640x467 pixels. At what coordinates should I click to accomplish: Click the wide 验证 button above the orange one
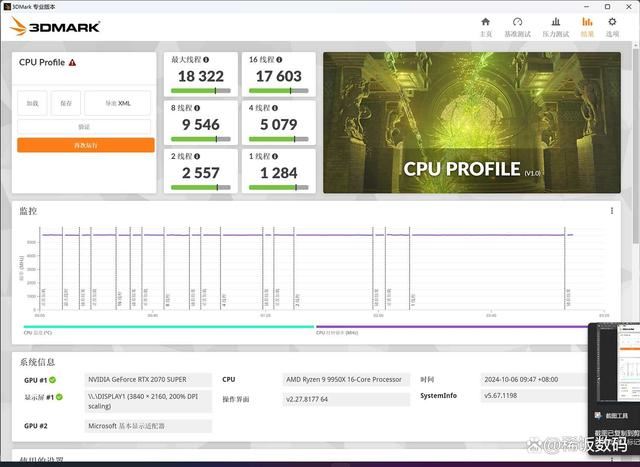(84, 127)
